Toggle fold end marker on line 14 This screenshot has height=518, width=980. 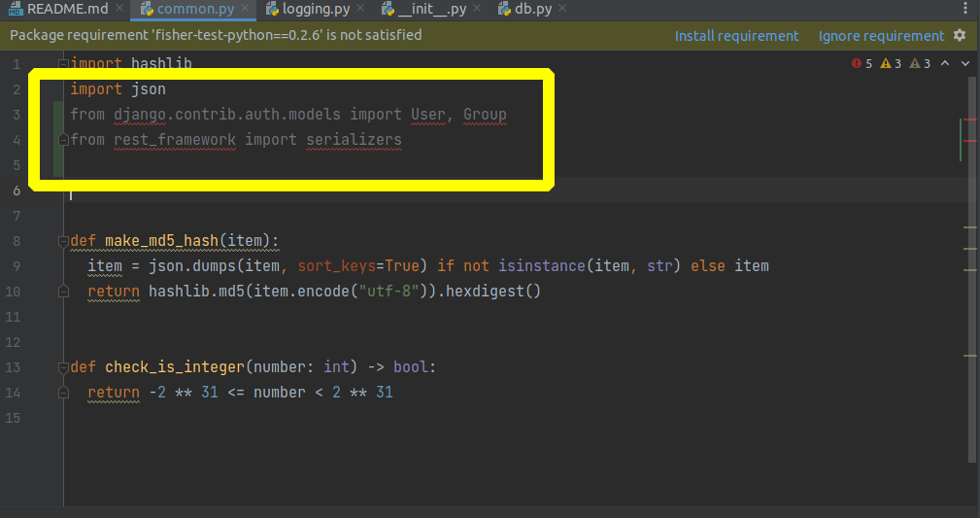[x=63, y=393]
